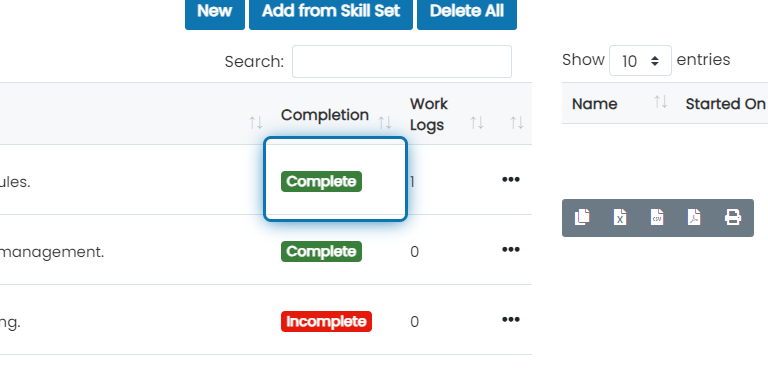Sort the Name column

pyautogui.click(x=661, y=102)
